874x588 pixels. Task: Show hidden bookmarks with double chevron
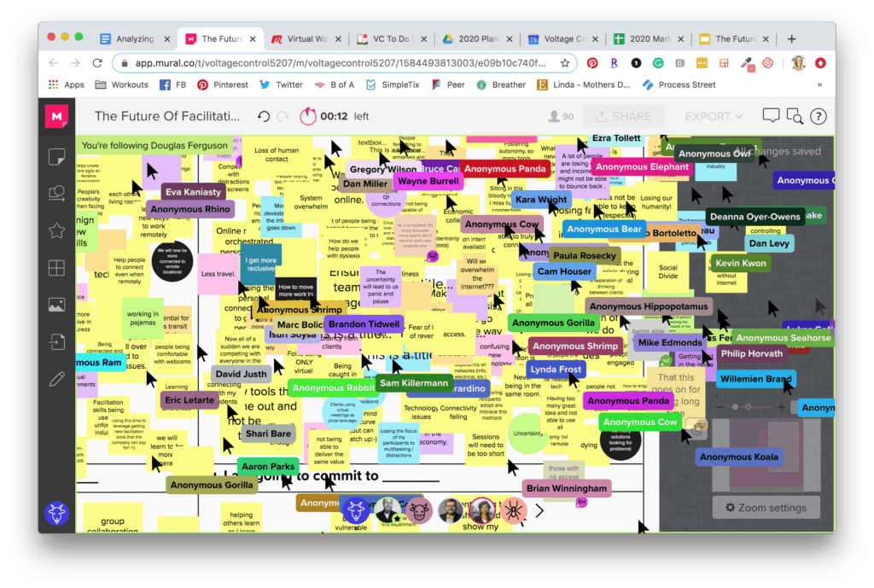819,84
